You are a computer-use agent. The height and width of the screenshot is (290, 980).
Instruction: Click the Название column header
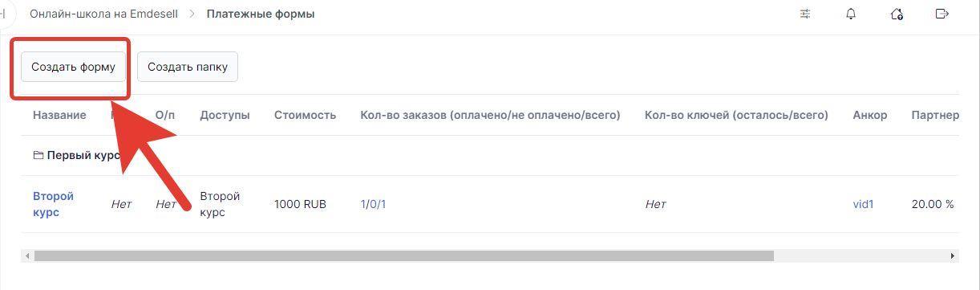pos(59,116)
